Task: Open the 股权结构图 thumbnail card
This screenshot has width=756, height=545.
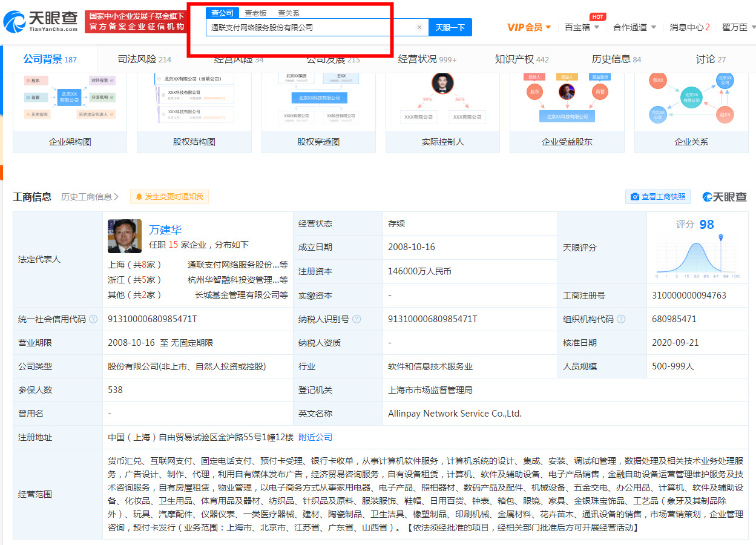Action: pos(194,113)
